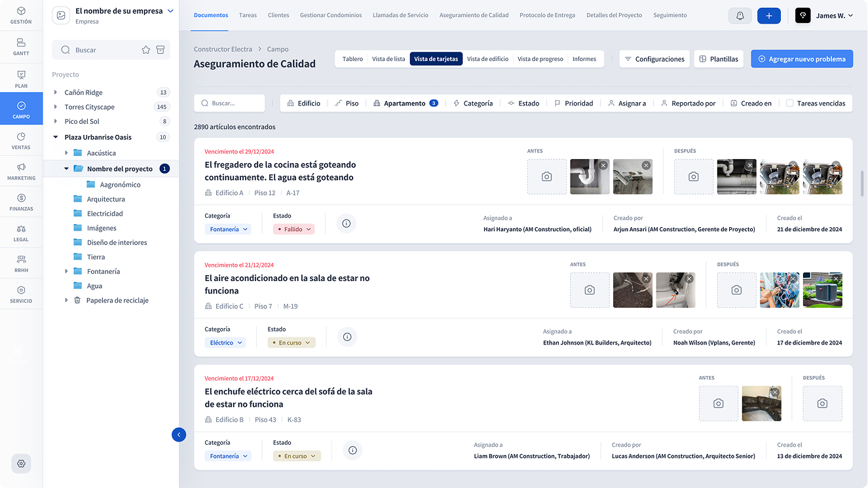
Task: Open the Configuraciones button
Action: click(x=654, y=59)
